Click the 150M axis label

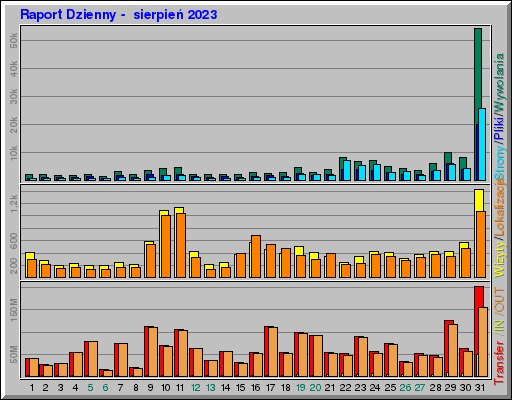(13, 310)
